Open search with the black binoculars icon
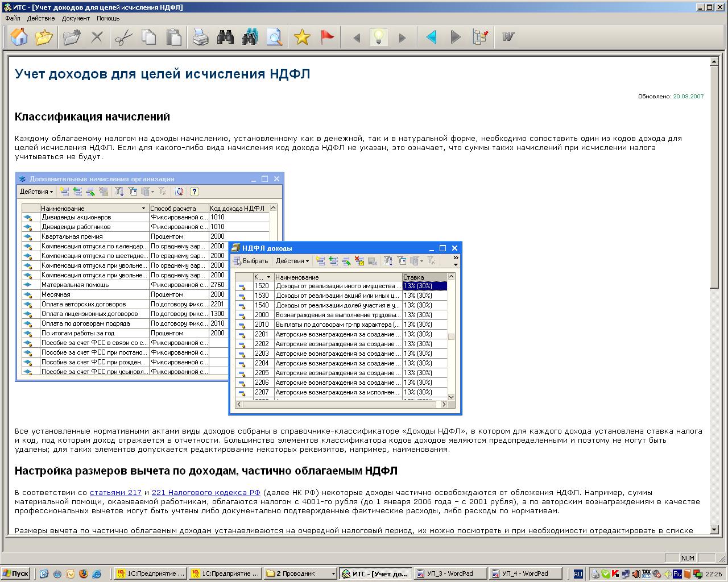 (x=225, y=38)
